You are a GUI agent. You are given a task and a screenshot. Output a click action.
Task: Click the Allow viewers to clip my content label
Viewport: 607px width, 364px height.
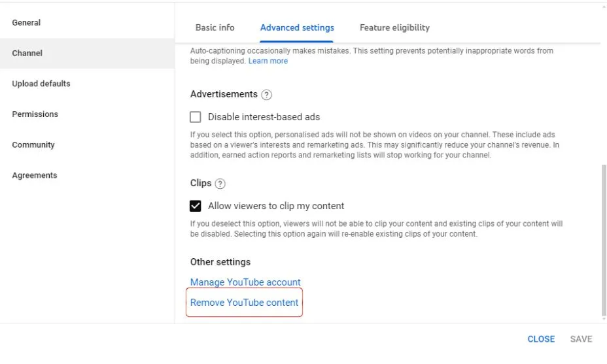[x=276, y=206]
